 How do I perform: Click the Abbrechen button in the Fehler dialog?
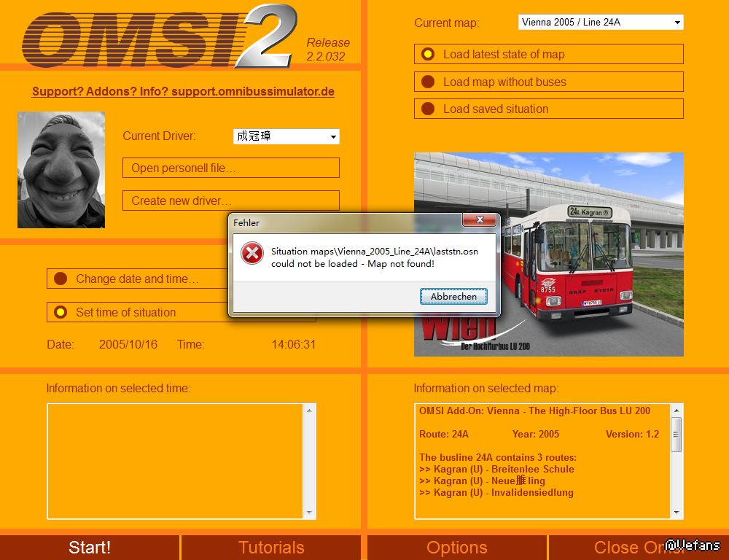tap(453, 296)
